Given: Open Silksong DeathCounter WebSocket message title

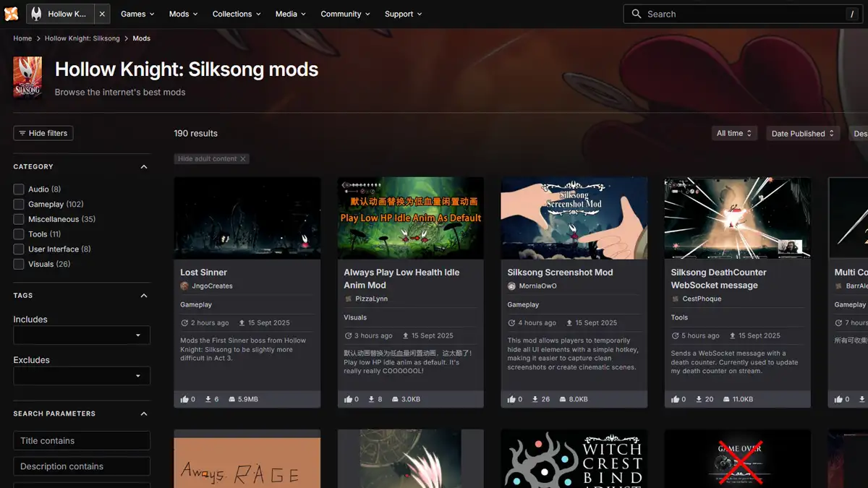Looking at the screenshot, I should coord(718,278).
